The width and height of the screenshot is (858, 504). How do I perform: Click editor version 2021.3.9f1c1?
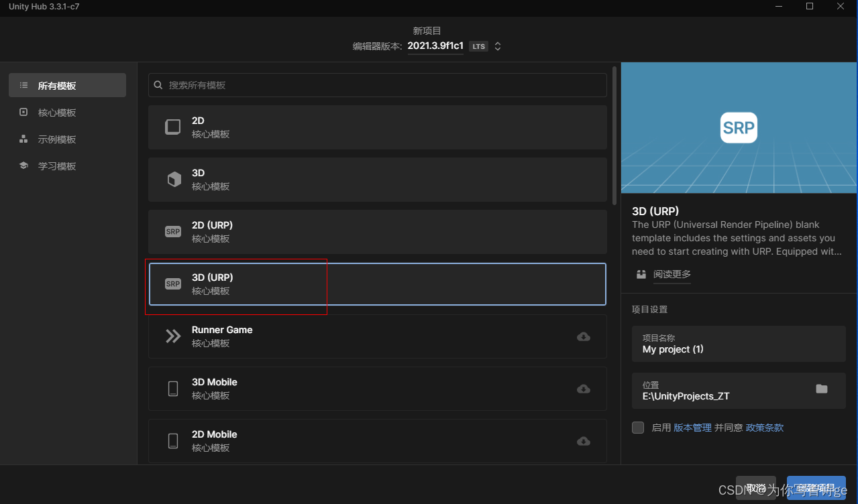click(435, 46)
